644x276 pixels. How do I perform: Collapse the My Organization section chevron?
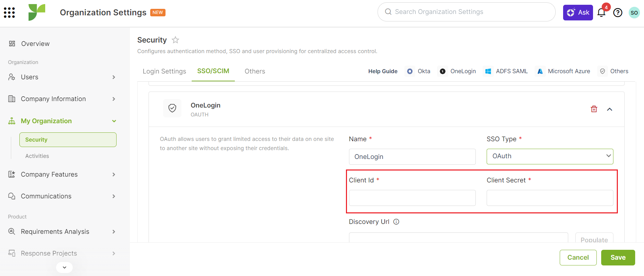(x=114, y=121)
